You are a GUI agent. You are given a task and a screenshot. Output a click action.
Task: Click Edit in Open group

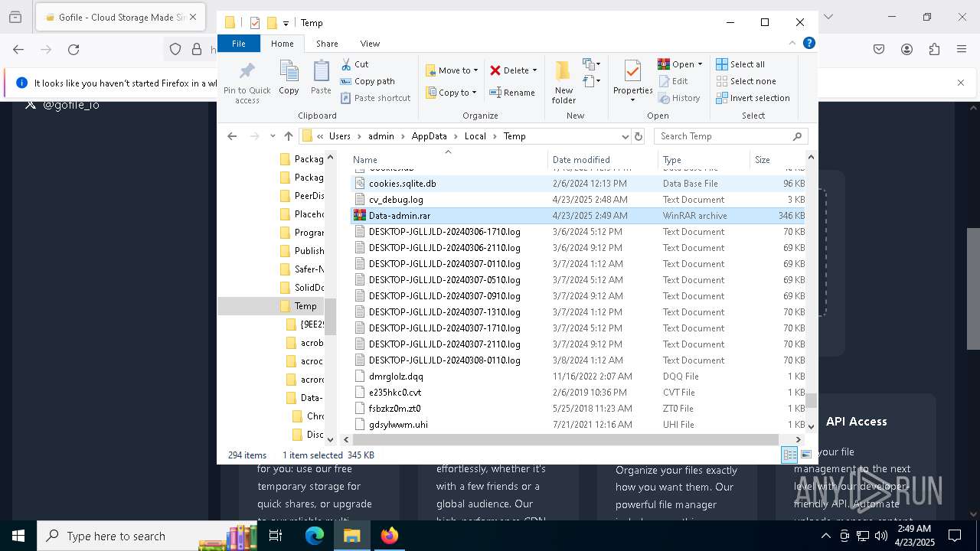672,81
